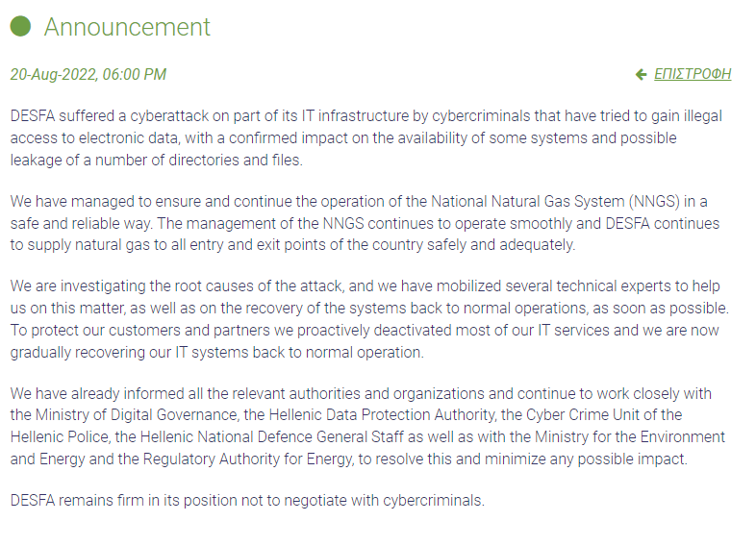Click the Announcement heading text
Viewport: 756px width, 546px height.
pos(127,27)
